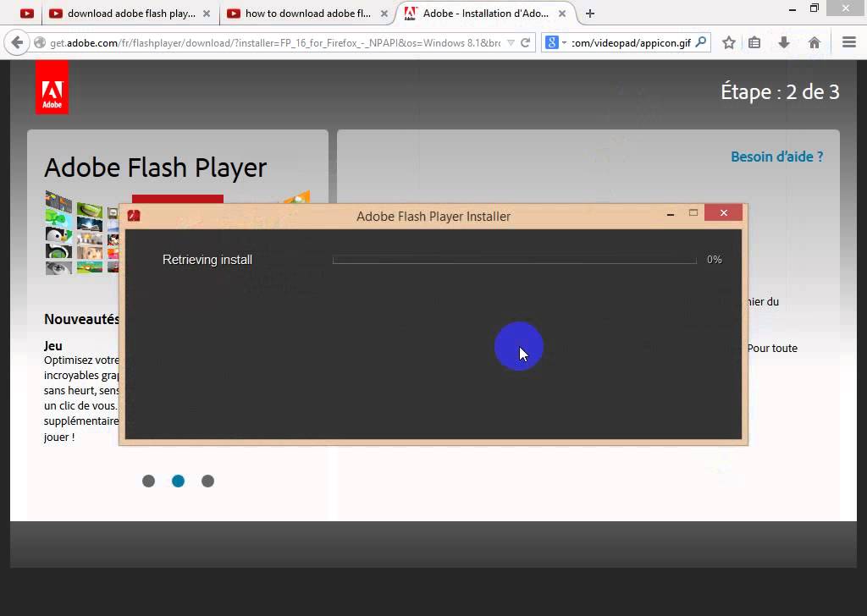This screenshot has height=616, width=867.
Task: Reload the current Adobe page
Action: coord(525,42)
